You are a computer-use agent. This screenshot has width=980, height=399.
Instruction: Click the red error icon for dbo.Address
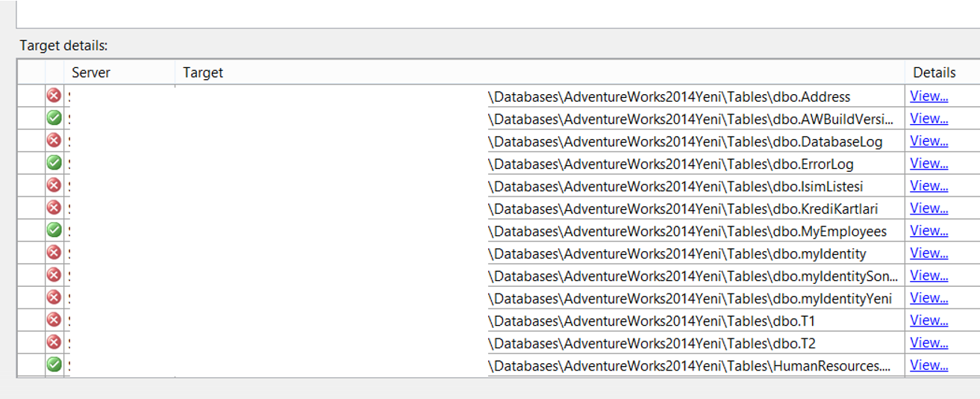54,96
